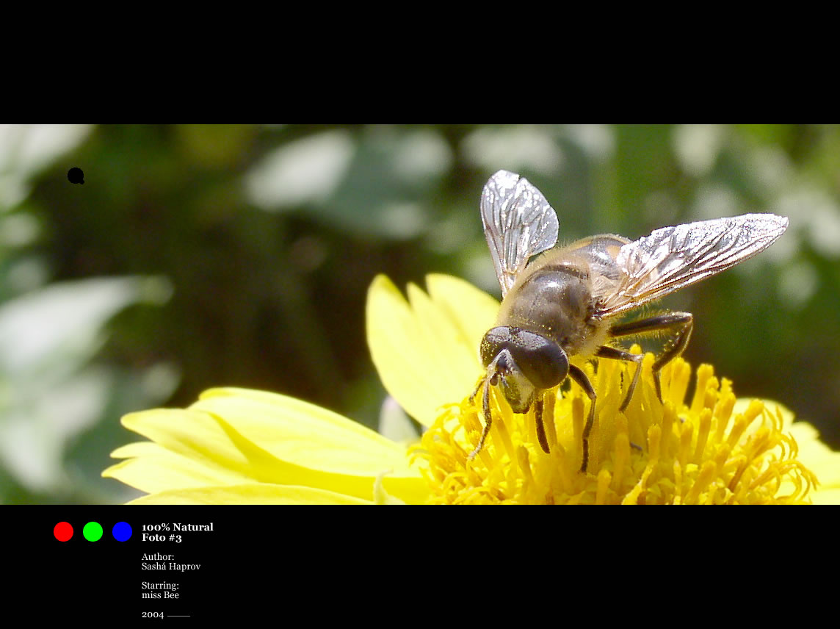Choose the blue circle button

click(x=122, y=531)
